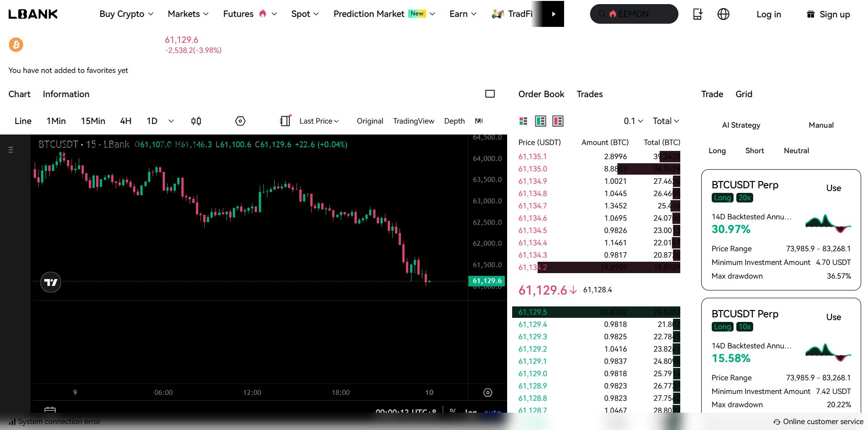Viewport: 868px width, 430px height.
Task: Switch to the Grid tab
Action: (744, 94)
